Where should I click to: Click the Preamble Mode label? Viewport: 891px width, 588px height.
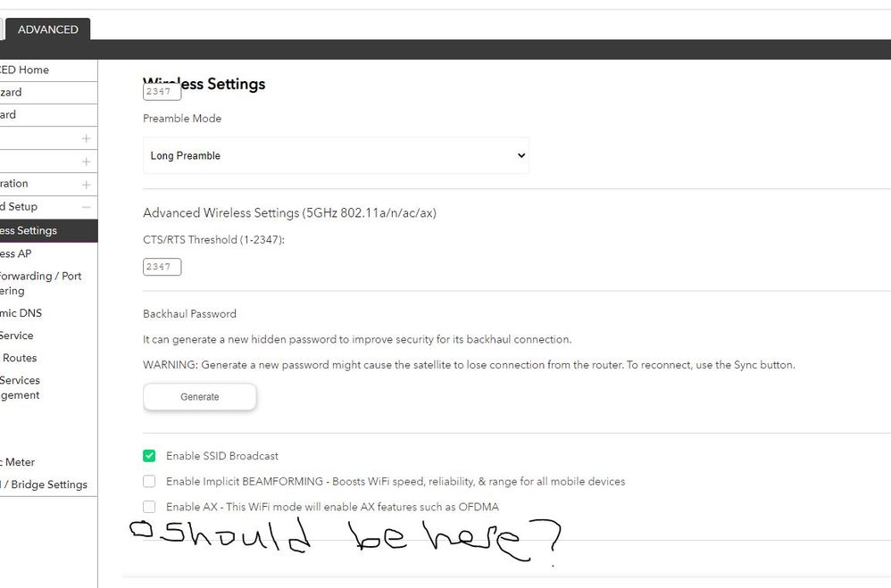[182, 118]
